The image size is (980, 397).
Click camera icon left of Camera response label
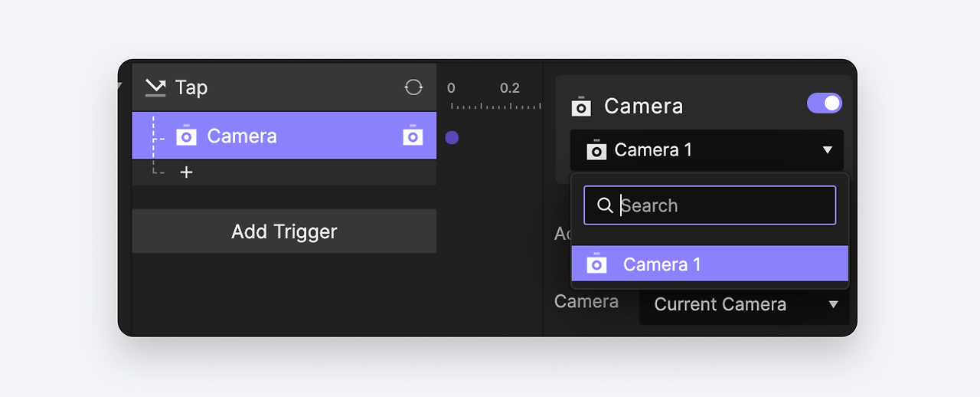pyautogui.click(x=186, y=136)
